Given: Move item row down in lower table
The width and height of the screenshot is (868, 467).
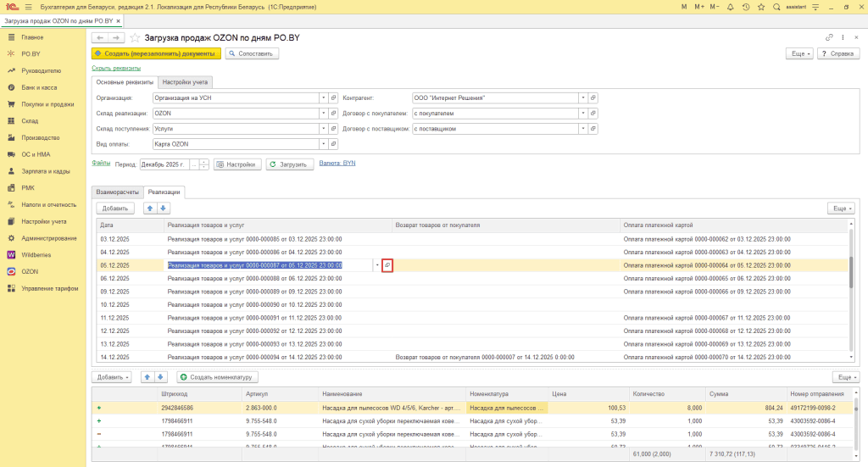Looking at the screenshot, I should point(160,377).
